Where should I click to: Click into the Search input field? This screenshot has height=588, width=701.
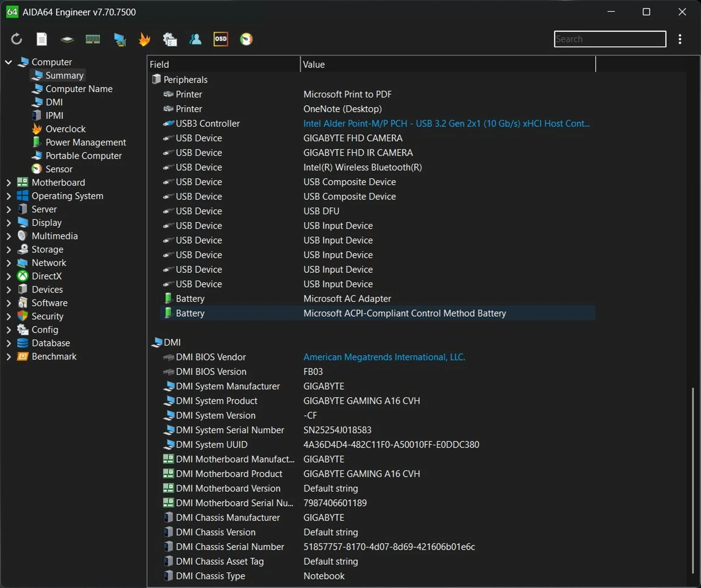(609, 39)
